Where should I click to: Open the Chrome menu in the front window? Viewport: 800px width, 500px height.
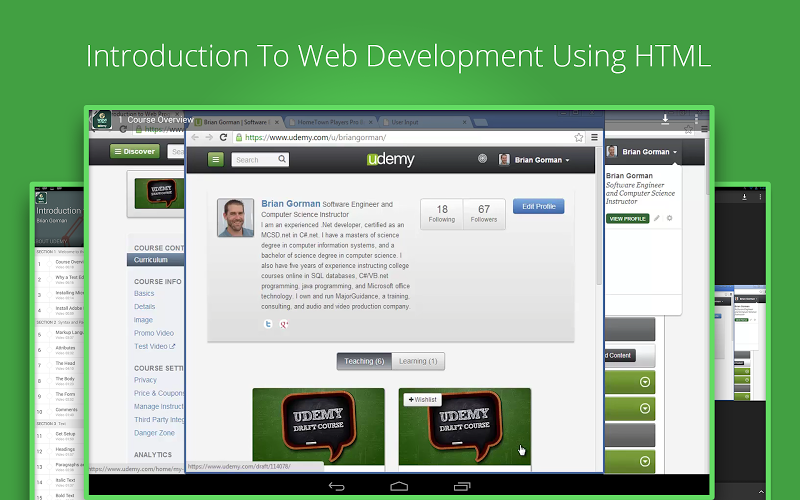[x=594, y=137]
